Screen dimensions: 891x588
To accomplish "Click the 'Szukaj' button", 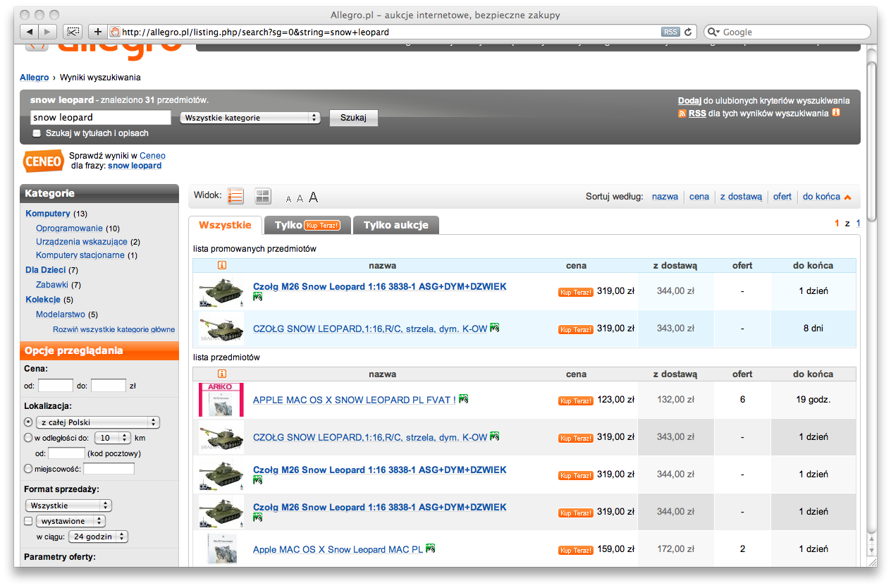I will [354, 118].
